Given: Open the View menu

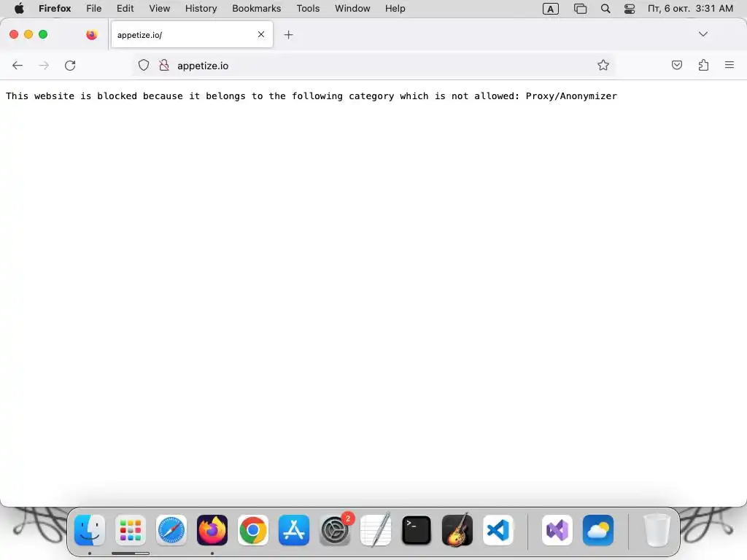Looking at the screenshot, I should 160,9.
